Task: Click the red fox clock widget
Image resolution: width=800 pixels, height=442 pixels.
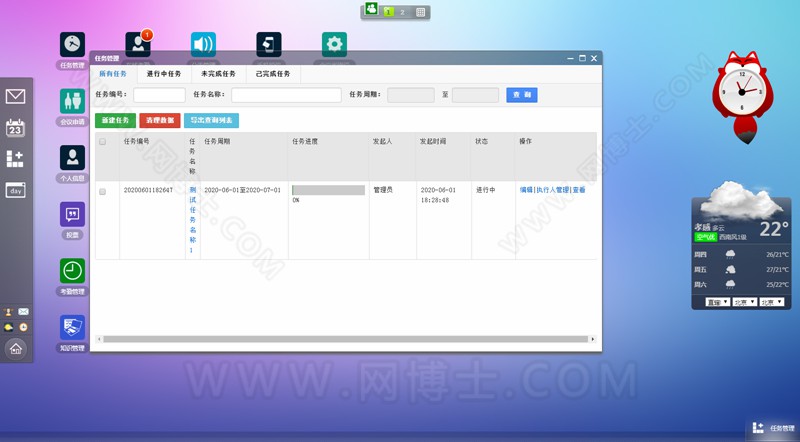Action: (x=743, y=96)
